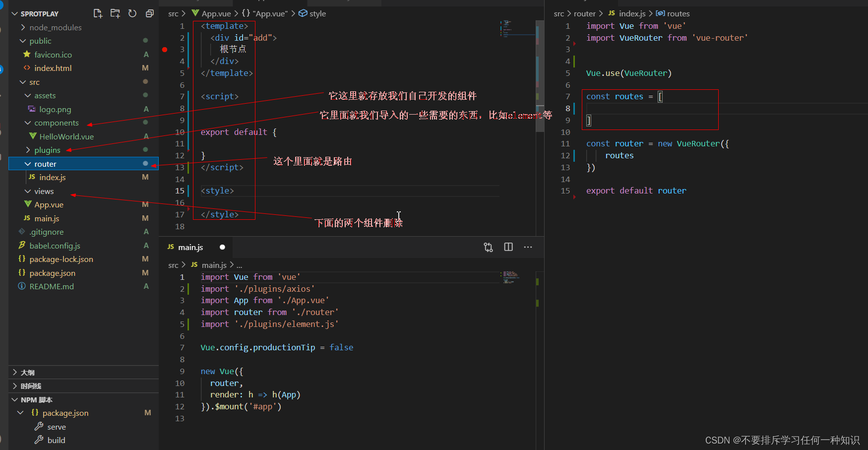The height and width of the screenshot is (450, 868).
Task: Collapse the components folder
Action: point(28,123)
